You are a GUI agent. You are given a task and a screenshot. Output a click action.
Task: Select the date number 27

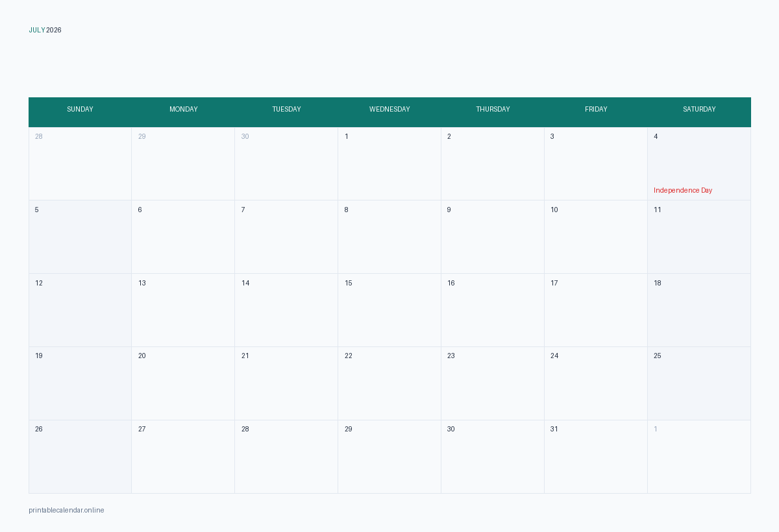click(x=142, y=429)
